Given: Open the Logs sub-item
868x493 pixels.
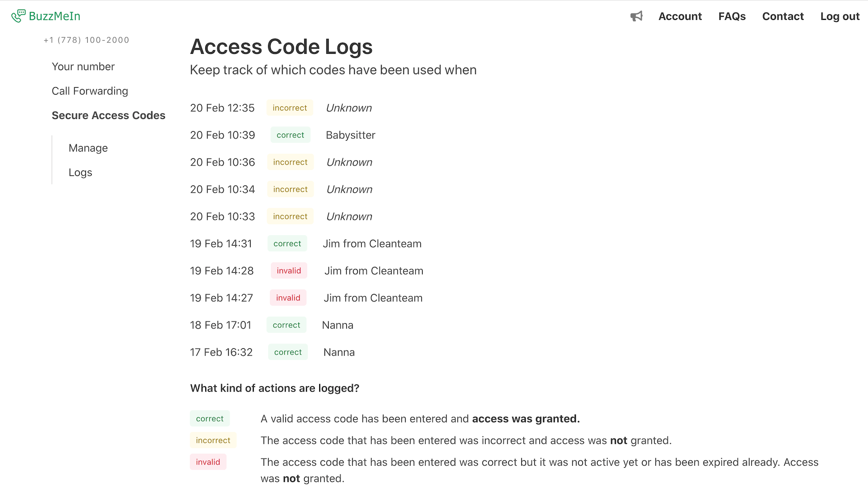Looking at the screenshot, I should click(x=80, y=172).
